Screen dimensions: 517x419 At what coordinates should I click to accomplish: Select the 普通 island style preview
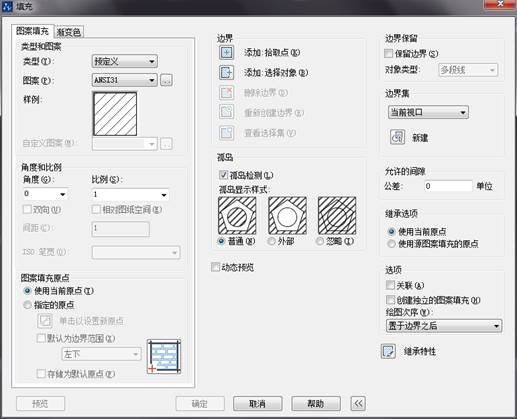pos(237,215)
